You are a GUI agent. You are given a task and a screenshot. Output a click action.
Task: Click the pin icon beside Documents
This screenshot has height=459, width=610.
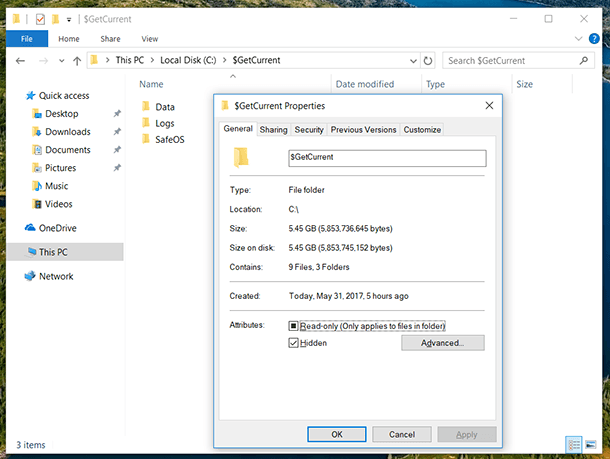coord(117,150)
